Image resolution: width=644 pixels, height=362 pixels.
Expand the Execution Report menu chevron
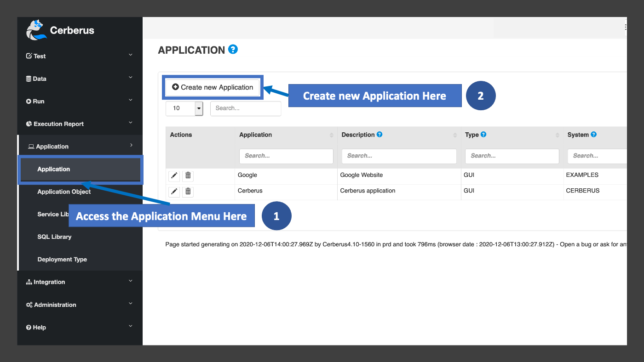131,123
